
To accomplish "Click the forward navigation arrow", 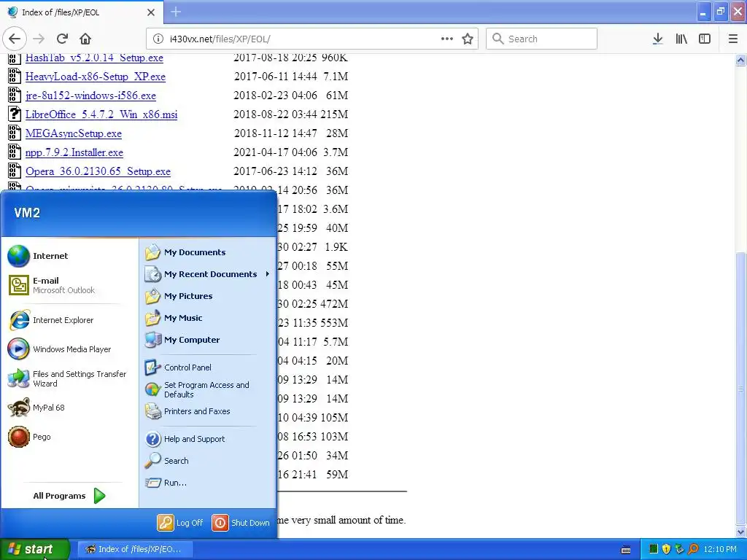I will [x=39, y=39].
